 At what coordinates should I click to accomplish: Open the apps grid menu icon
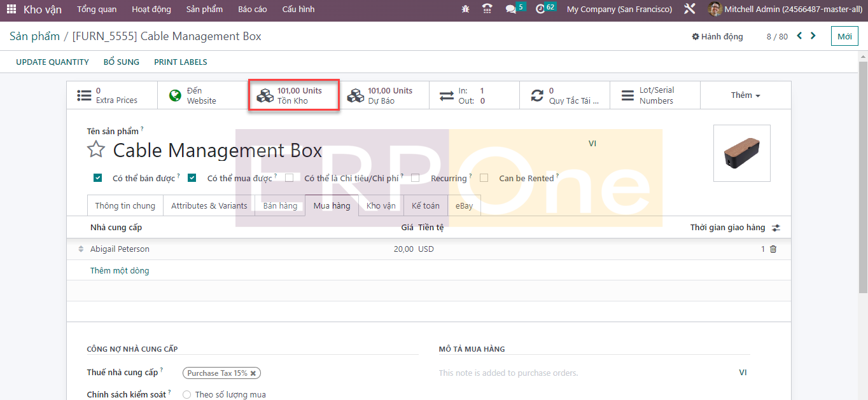[11, 10]
